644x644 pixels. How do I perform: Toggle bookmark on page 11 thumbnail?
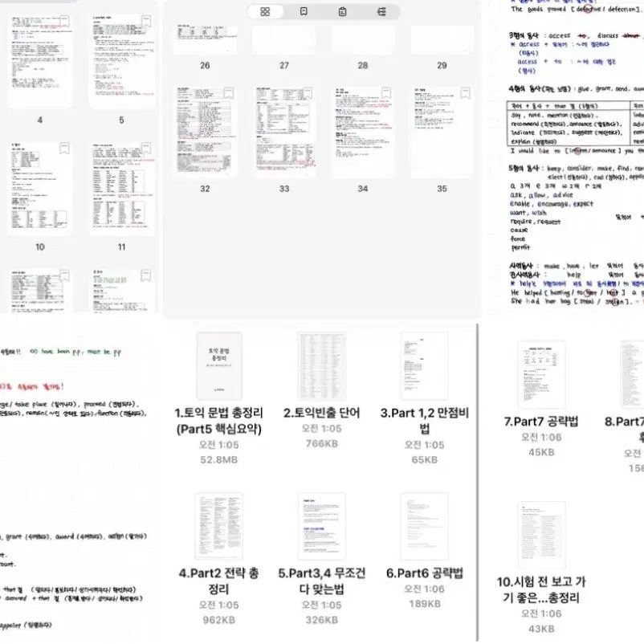click(146, 148)
